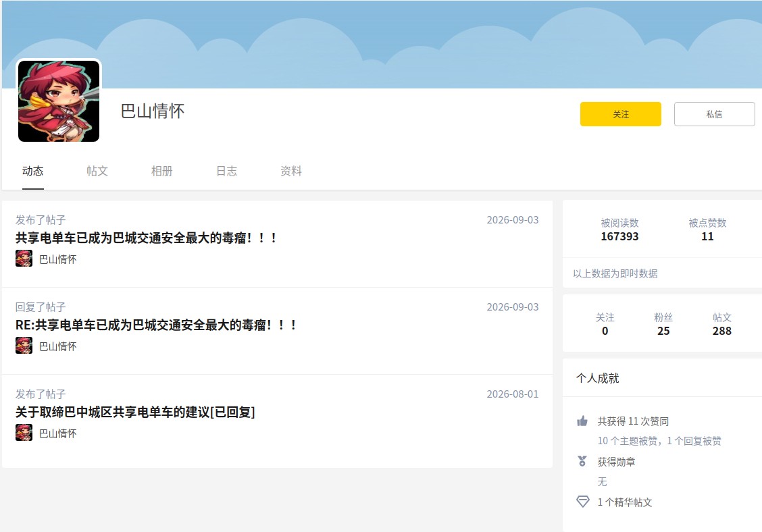Click the date 2026-08-01

point(513,394)
